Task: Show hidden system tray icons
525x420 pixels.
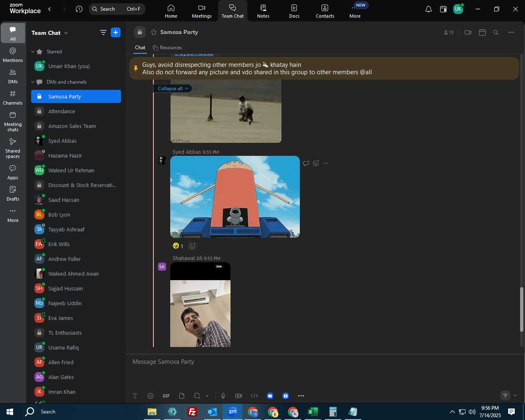Action: [x=452, y=412]
